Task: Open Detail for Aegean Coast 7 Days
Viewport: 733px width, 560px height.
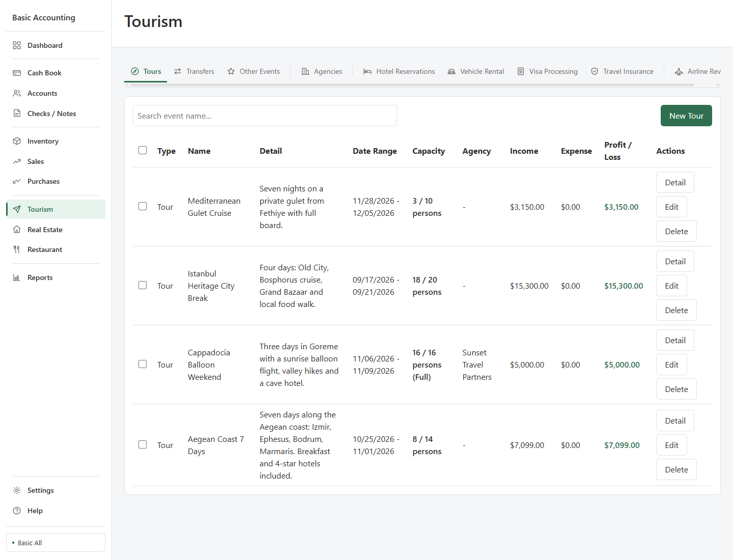Action: pyautogui.click(x=675, y=421)
